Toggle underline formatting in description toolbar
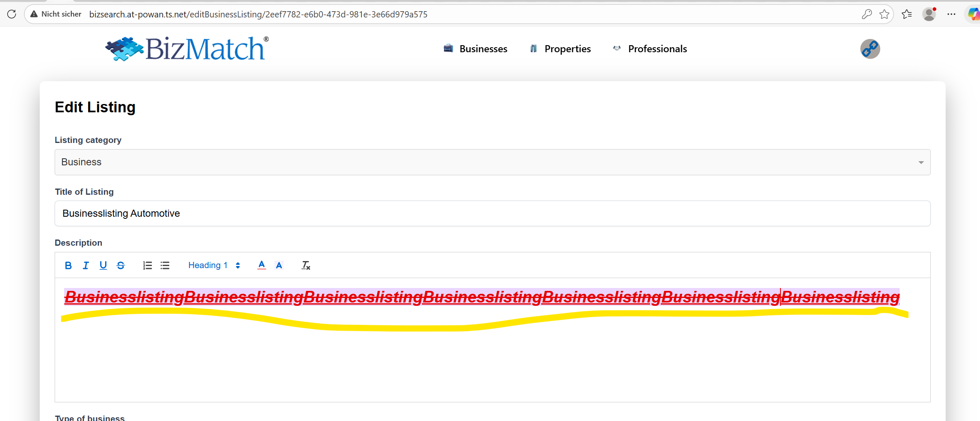This screenshot has width=980, height=421. [103, 266]
